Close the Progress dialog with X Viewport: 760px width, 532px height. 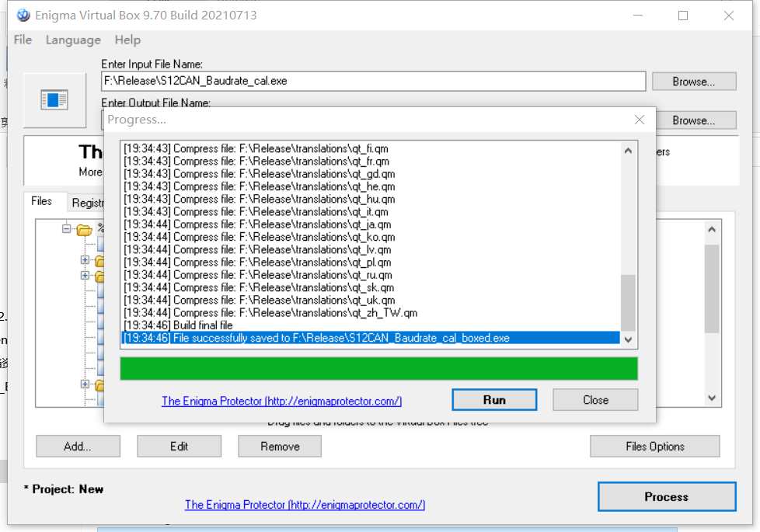(x=640, y=120)
